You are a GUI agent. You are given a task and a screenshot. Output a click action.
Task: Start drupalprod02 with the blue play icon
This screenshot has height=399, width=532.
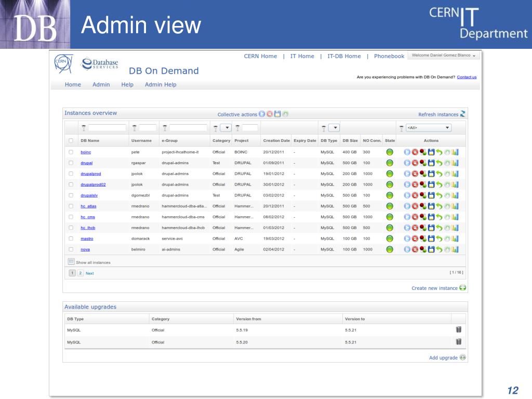click(407, 184)
